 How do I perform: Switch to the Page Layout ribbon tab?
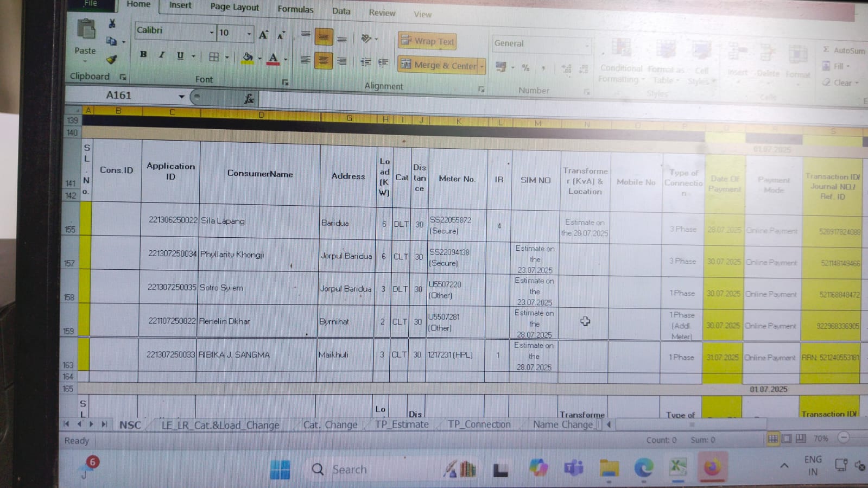(234, 7)
